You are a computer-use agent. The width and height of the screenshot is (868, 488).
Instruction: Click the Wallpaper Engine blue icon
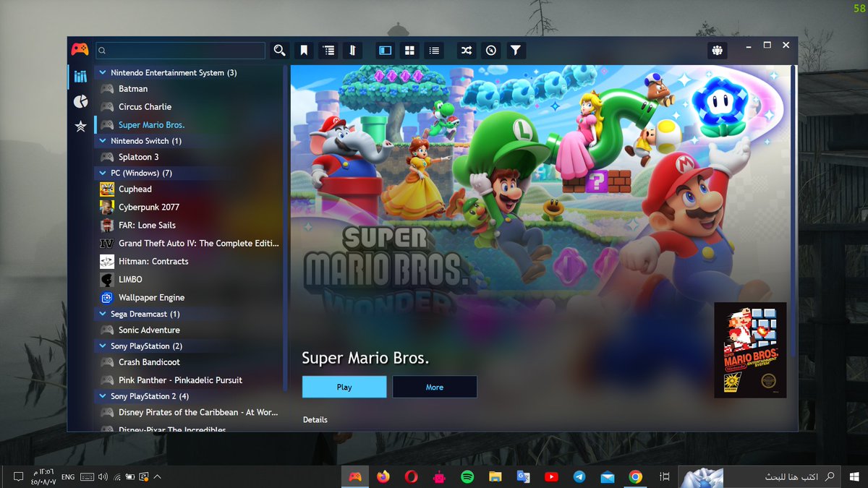(x=107, y=298)
